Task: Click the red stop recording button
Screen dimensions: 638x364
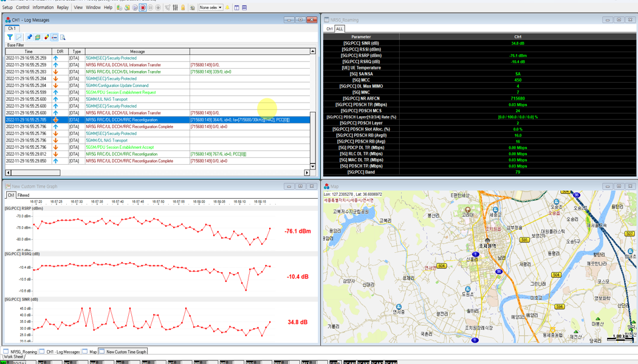Action: point(143,8)
